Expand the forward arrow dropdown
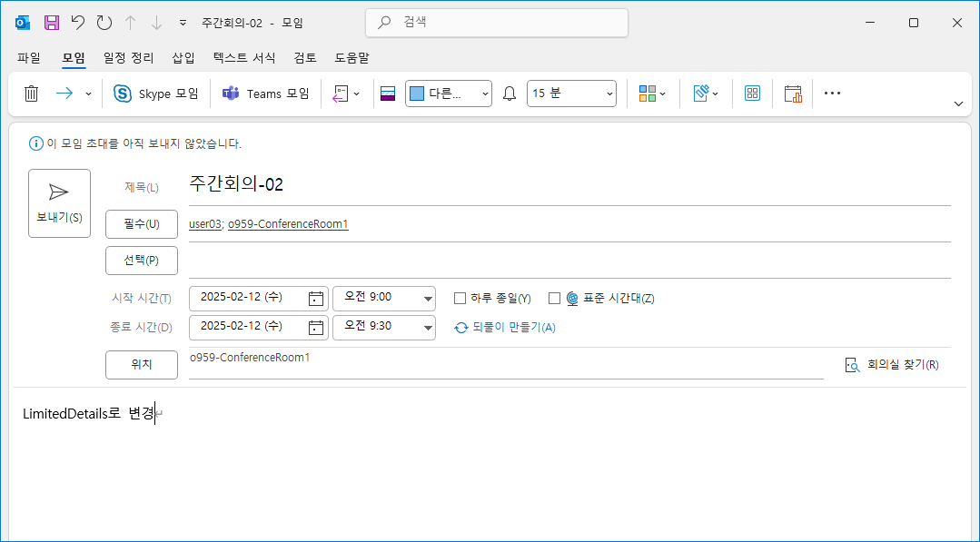The height and width of the screenshot is (542, 980). tap(88, 94)
